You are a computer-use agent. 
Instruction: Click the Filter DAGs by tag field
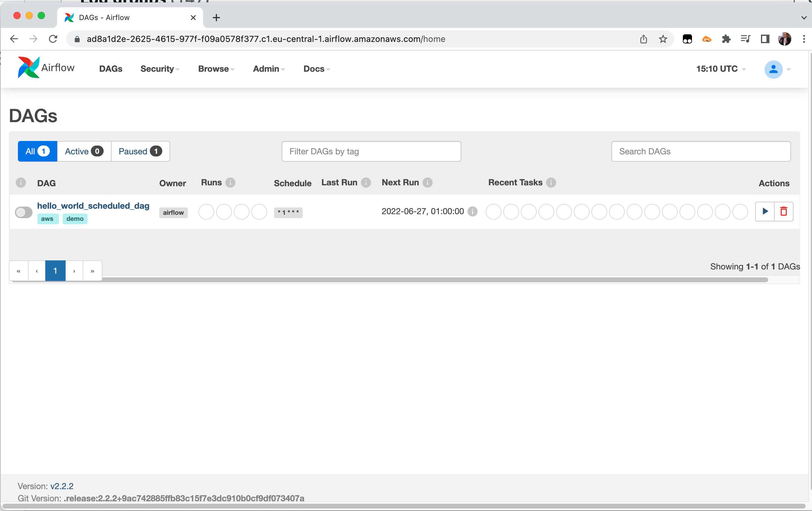(x=371, y=151)
